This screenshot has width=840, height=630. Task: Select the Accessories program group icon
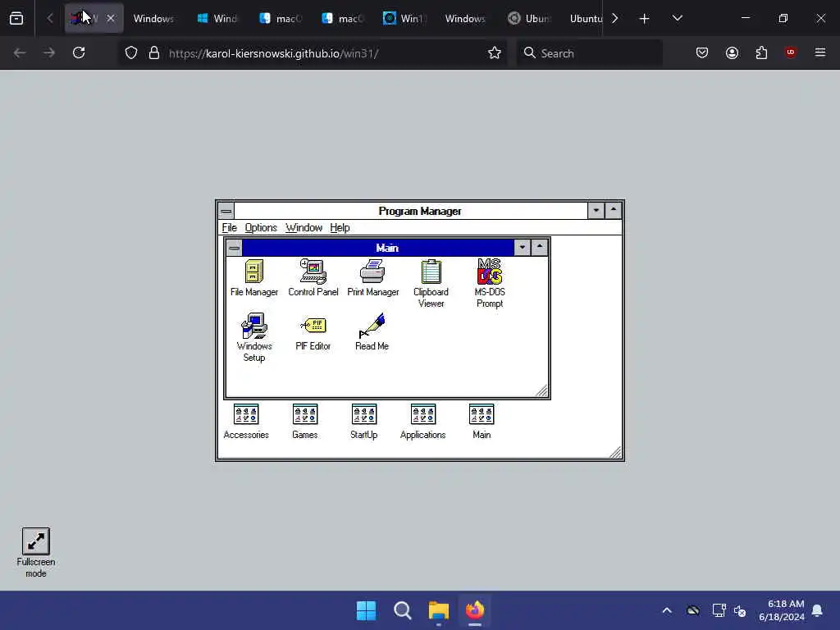(x=246, y=422)
